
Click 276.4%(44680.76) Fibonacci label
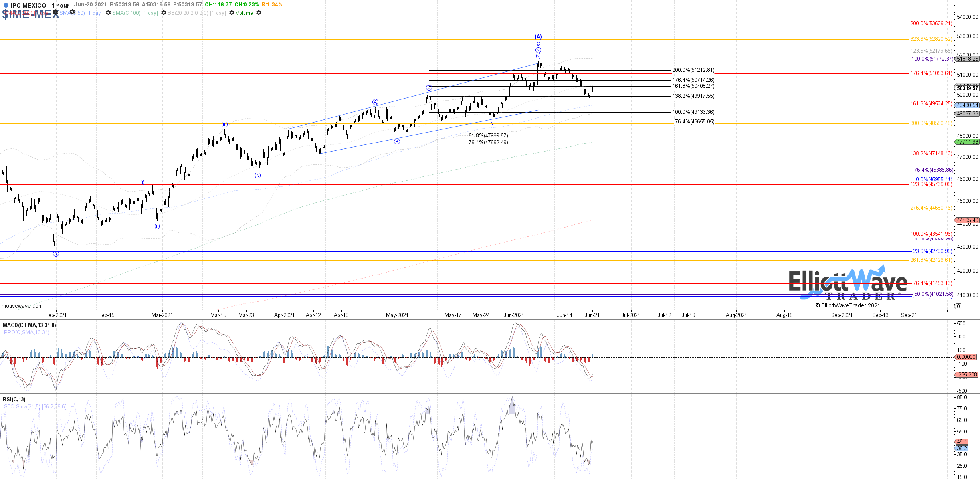point(931,208)
